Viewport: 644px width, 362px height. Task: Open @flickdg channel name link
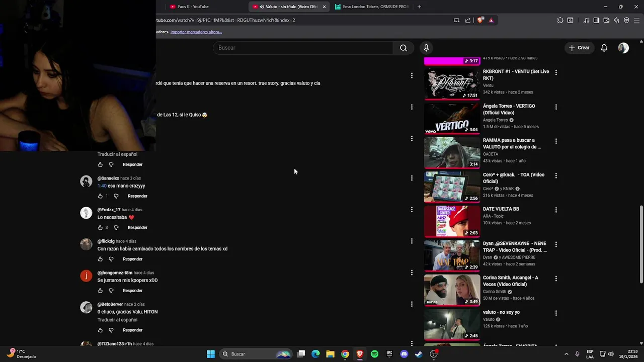[x=106, y=241]
